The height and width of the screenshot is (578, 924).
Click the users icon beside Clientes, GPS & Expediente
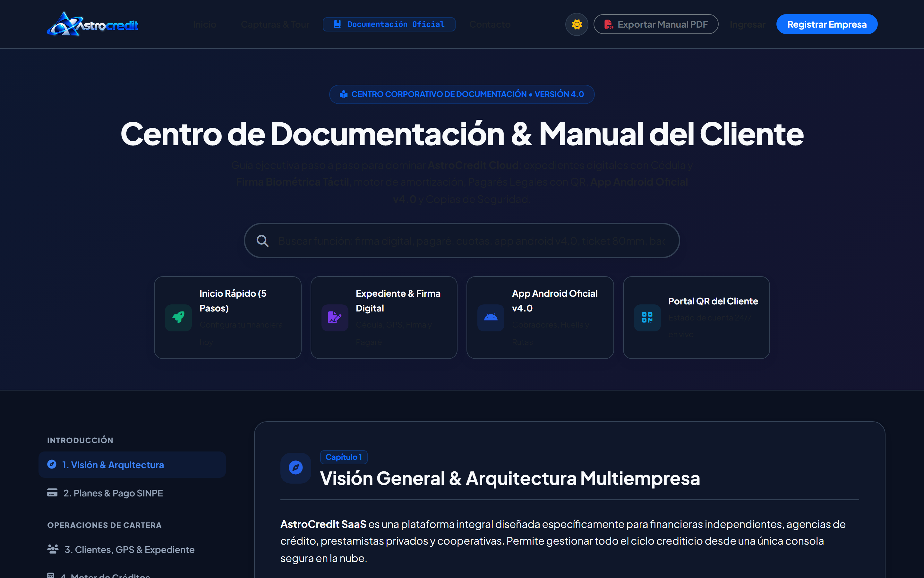53,549
